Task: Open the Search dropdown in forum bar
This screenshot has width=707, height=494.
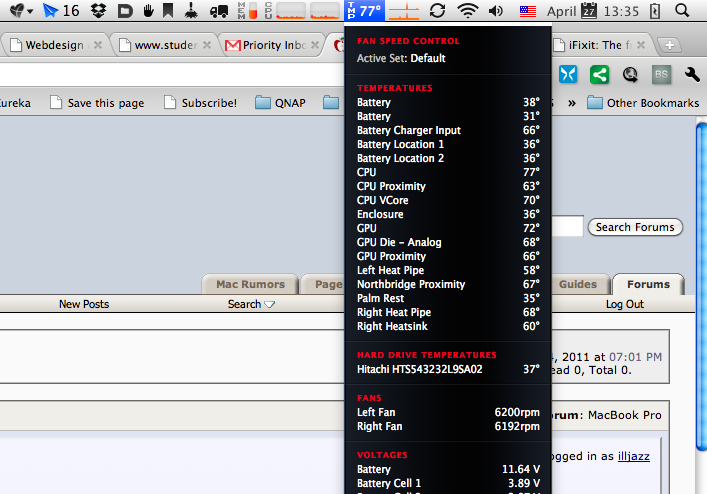Action: click(x=251, y=304)
